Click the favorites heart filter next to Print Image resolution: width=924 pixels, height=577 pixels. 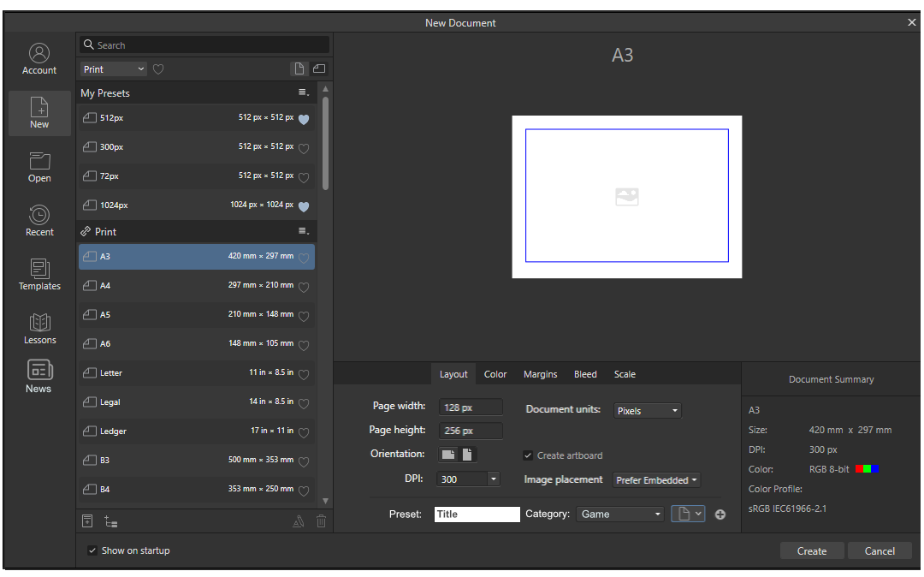click(x=158, y=69)
